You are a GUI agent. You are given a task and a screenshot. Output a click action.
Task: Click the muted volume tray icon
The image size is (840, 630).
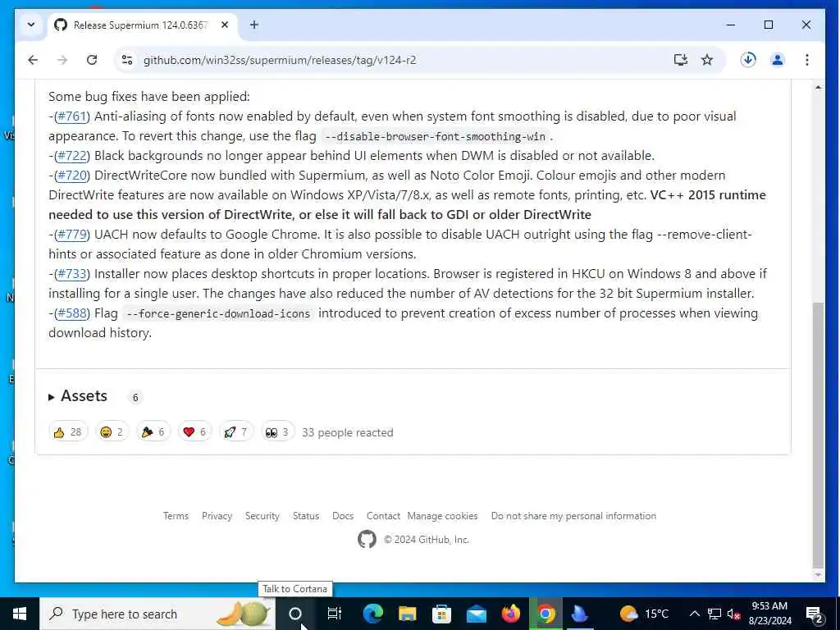tap(733, 614)
